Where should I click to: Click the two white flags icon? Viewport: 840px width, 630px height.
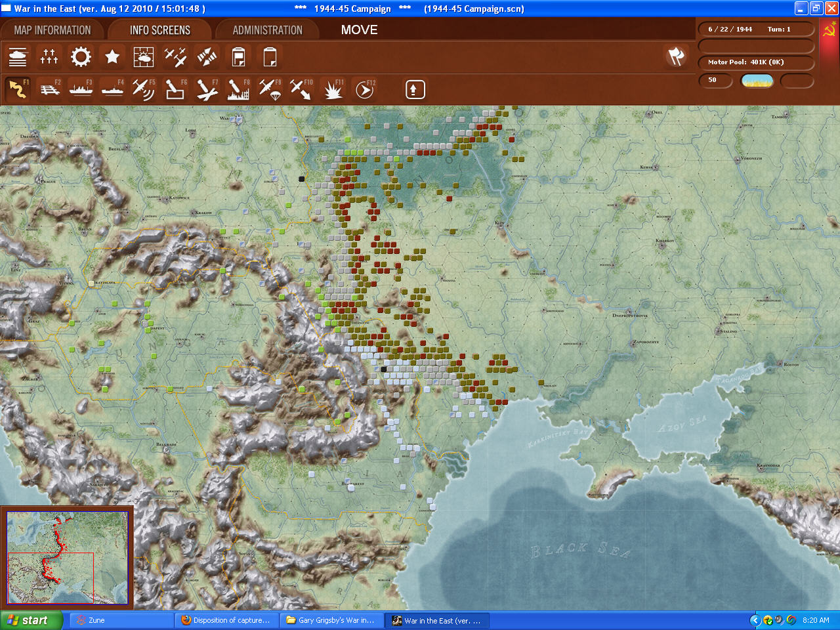coord(676,56)
